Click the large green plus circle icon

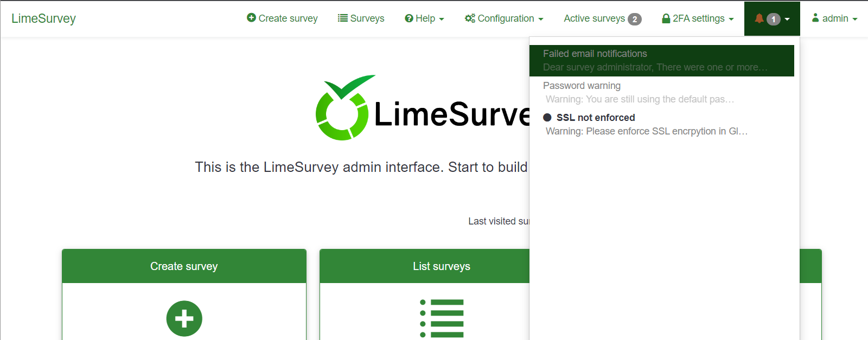184,318
